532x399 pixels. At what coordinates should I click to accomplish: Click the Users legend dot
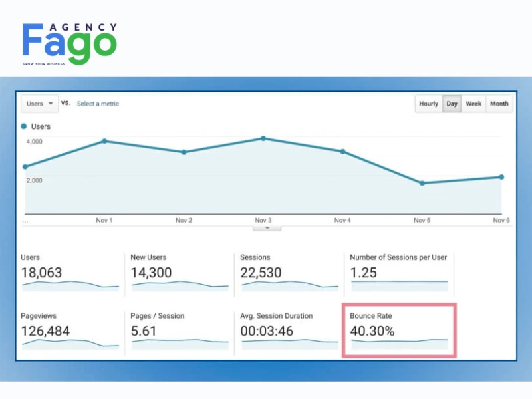[24, 126]
